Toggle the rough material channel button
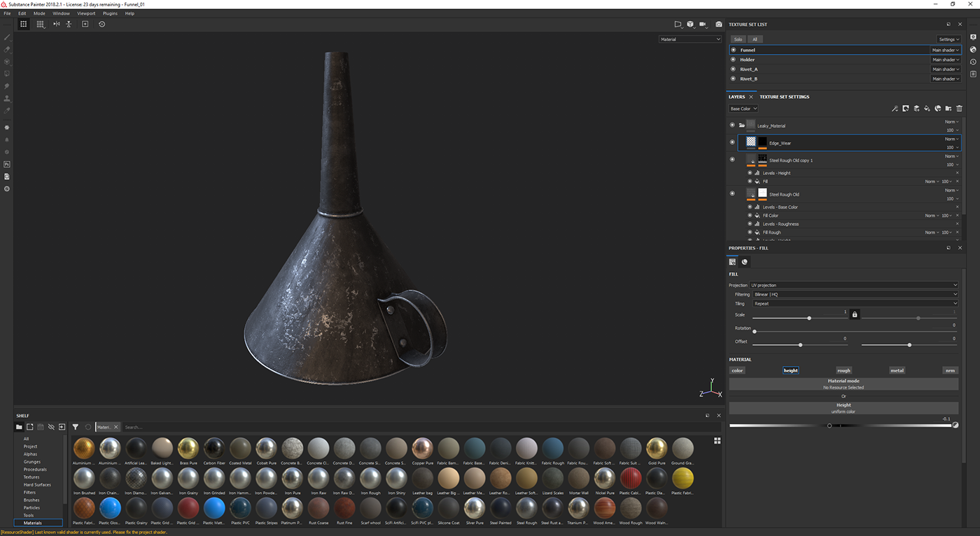The height and width of the screenshot is (536, 980). point(843,370)
